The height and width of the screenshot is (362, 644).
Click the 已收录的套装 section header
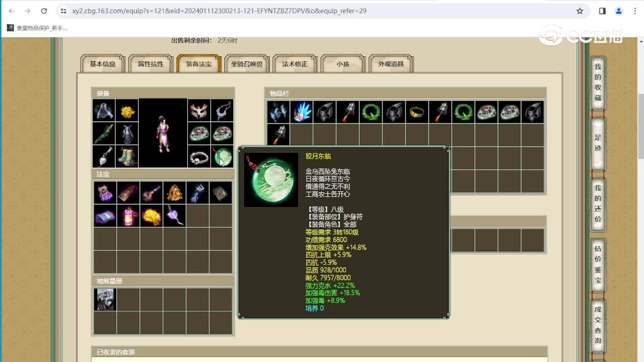pos(319,352)
